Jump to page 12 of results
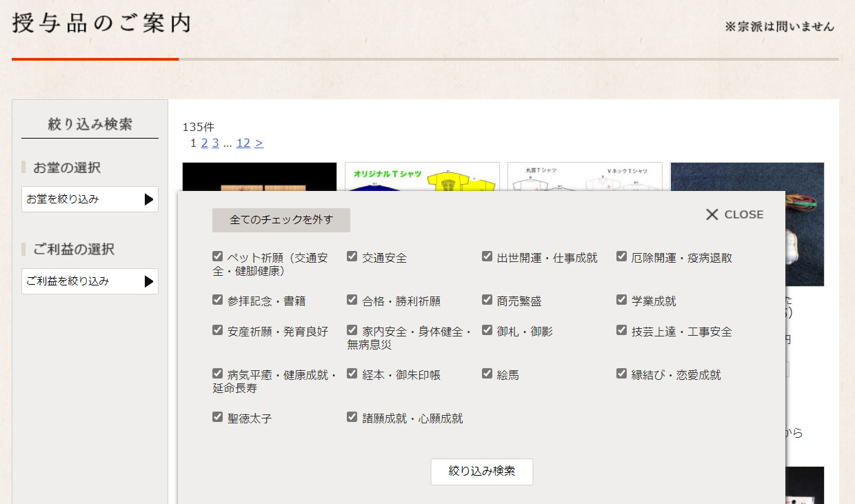The width and height of the screenshot is (855, 504). click(x=243, y=143)
